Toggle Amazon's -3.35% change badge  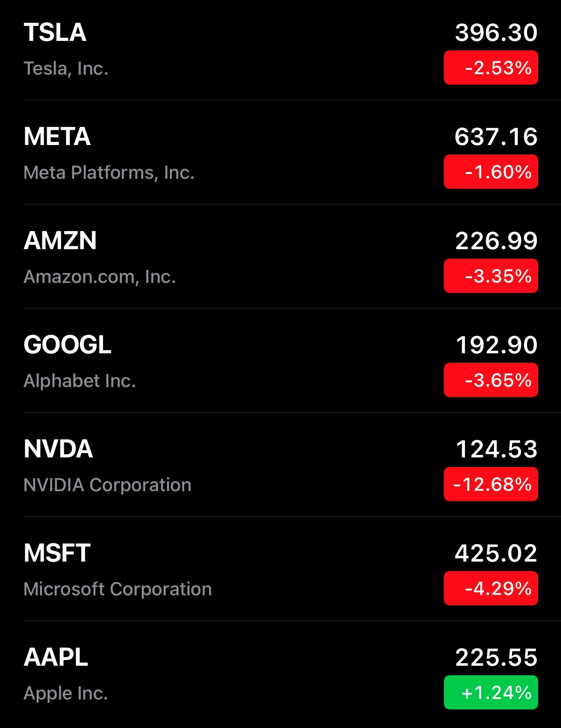coord(491,276)
